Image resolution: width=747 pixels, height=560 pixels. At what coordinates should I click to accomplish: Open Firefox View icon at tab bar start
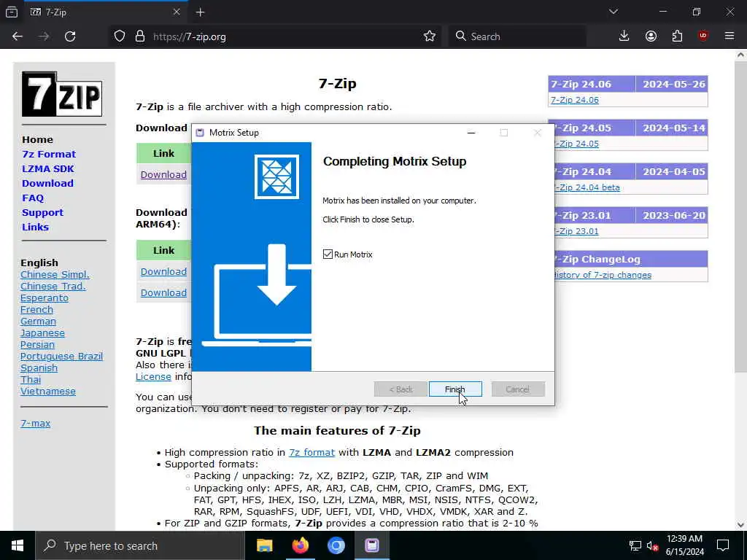click(12, 12)
